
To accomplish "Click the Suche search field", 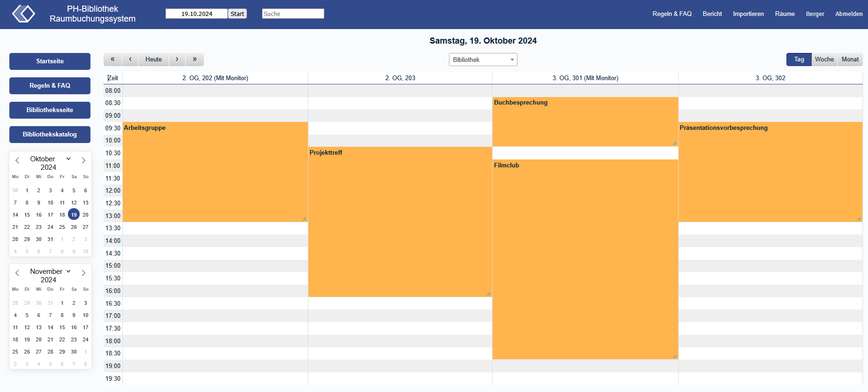I will tap(293, 14).
